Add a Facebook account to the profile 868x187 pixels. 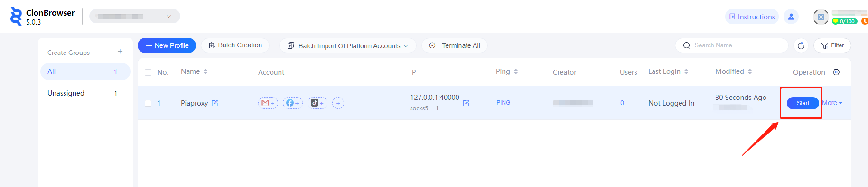[x=292, y=103]
